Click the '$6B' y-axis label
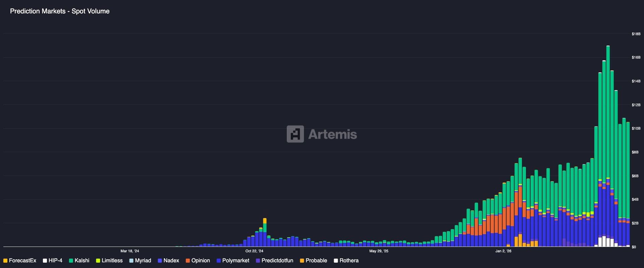Viewport: 644px width, 268px height. pos(635,176)
